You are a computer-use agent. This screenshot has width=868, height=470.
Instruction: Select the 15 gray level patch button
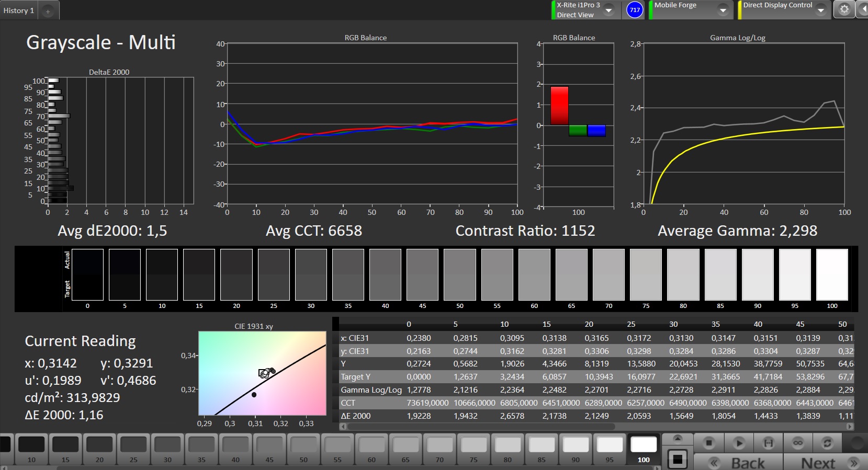tap(65, 450)
